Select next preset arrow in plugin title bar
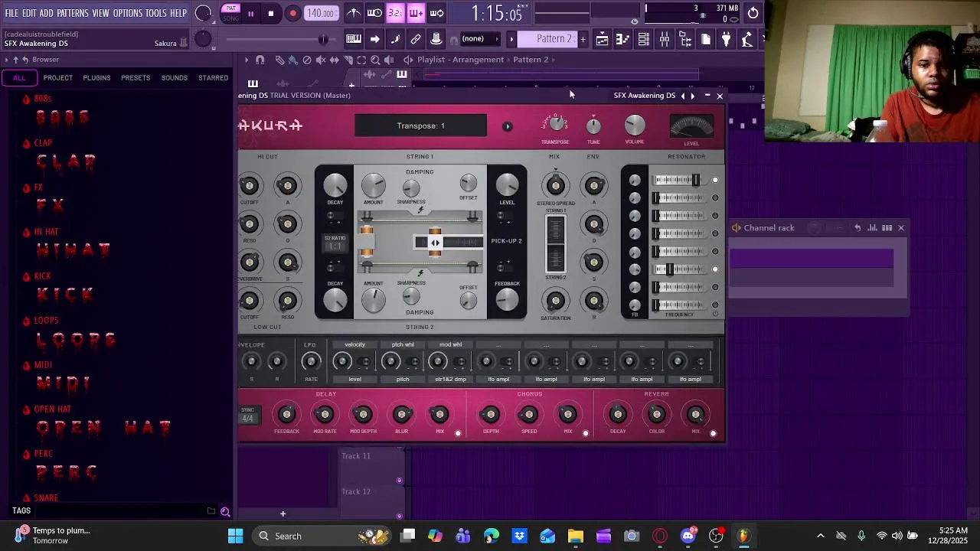The image size is (980, 551). pyautogui.click(x=693, y=96)
